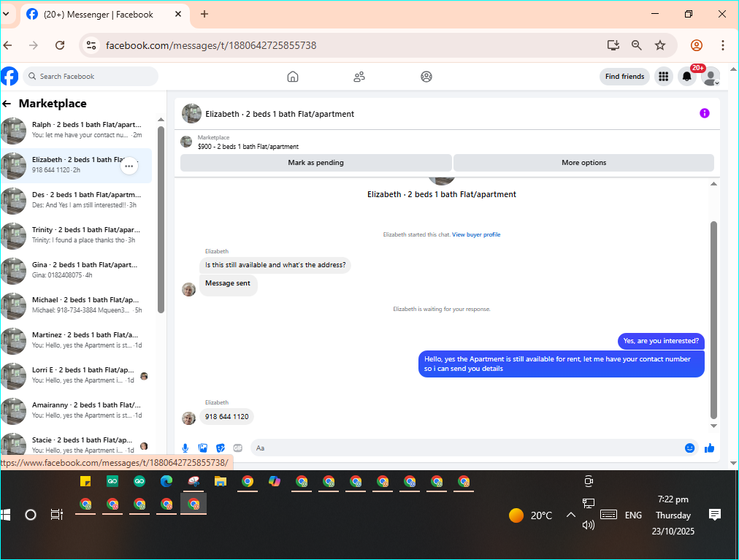Image resolution: width=739 pixels, height=560 pixels.
Task: Open the volume speaker icon in tray
Action: (588, 525)
